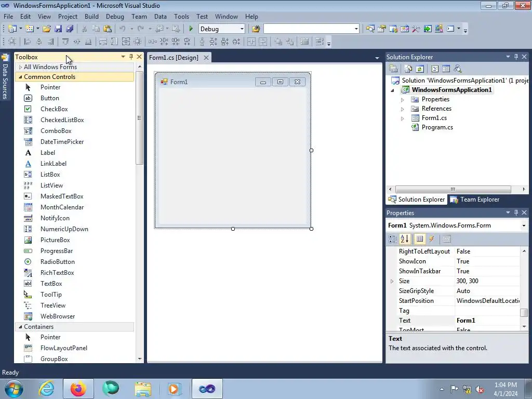Expand the Size property row
The width and height of the screenshot is (532, 399).
tap(392, 281)
